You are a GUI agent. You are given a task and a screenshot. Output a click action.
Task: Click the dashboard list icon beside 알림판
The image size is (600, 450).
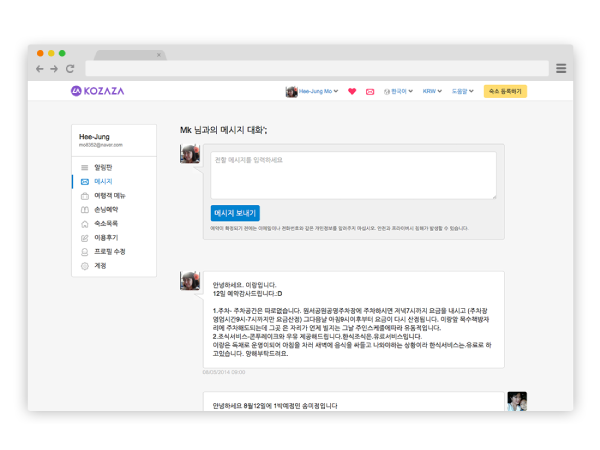click(x=85, y=168)
